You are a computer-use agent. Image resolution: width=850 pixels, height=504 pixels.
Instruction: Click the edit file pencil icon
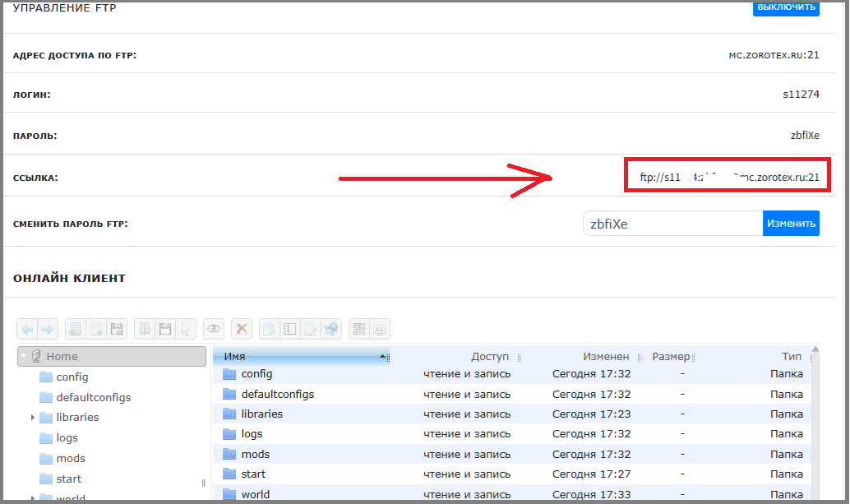[x=311, y=329]
